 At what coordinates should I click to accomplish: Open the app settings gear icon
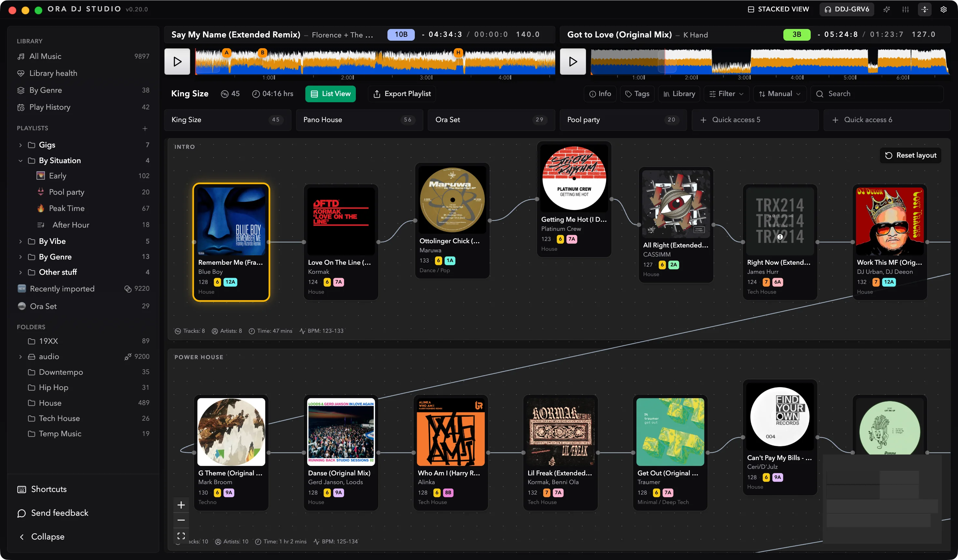[x=944, y=9]
